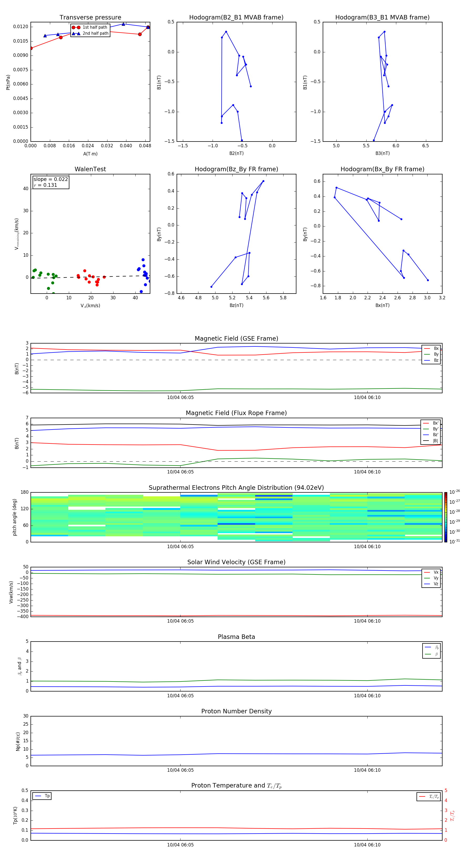Click the 'WalenTest' plot title
473x868 pixels.
tap(90, 169)
